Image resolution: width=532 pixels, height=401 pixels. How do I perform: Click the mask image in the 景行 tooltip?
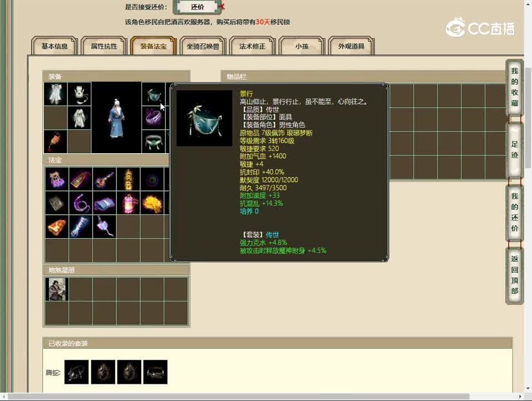coord(204,118)
